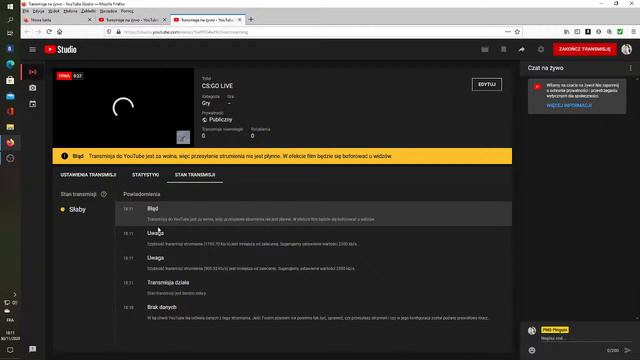Open Firefox library icon in toolbar
The height and width of the screenshot is (360, 640).
point(567,32)
